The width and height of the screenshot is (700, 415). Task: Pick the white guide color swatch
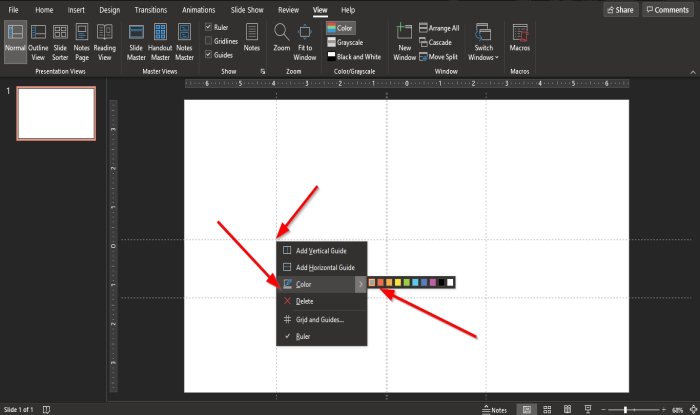[450, 283]
